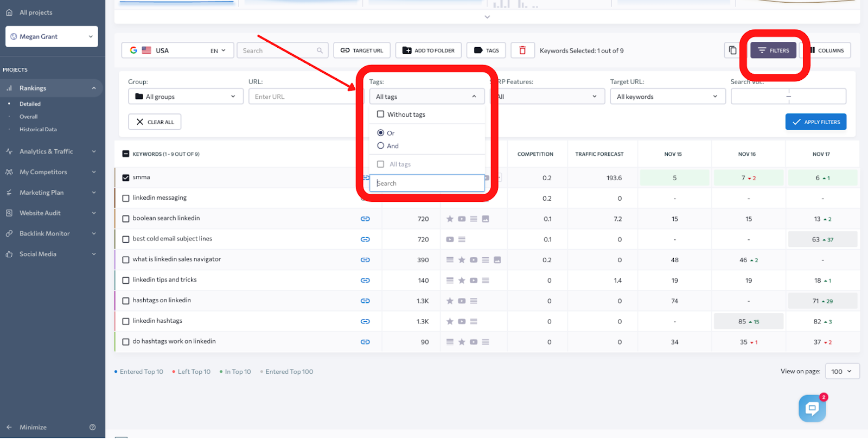Select the best cold email subject lines checkbox
This screenshot has width=868, height=445.
pos(126,239)
